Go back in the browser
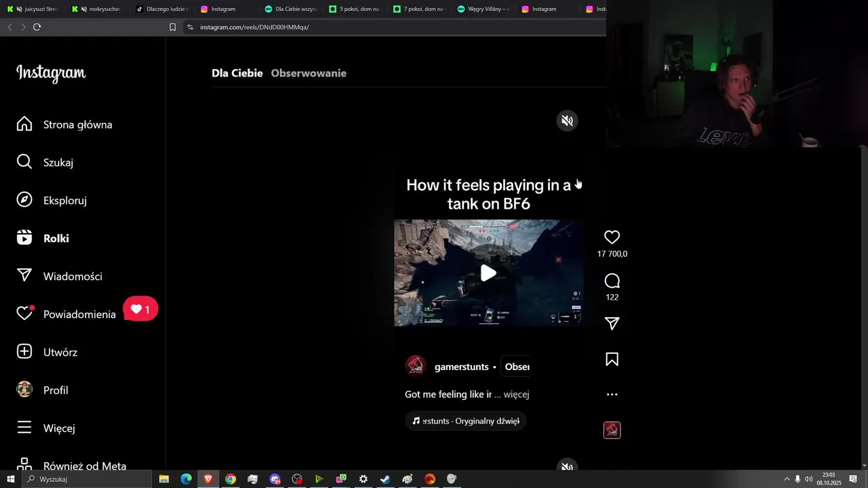 9,27
